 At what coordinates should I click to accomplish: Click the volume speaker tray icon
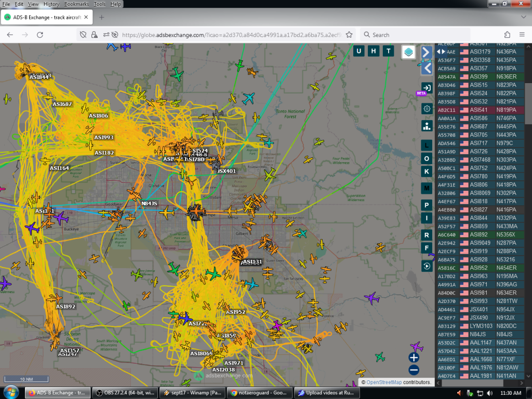coord(489,393)
